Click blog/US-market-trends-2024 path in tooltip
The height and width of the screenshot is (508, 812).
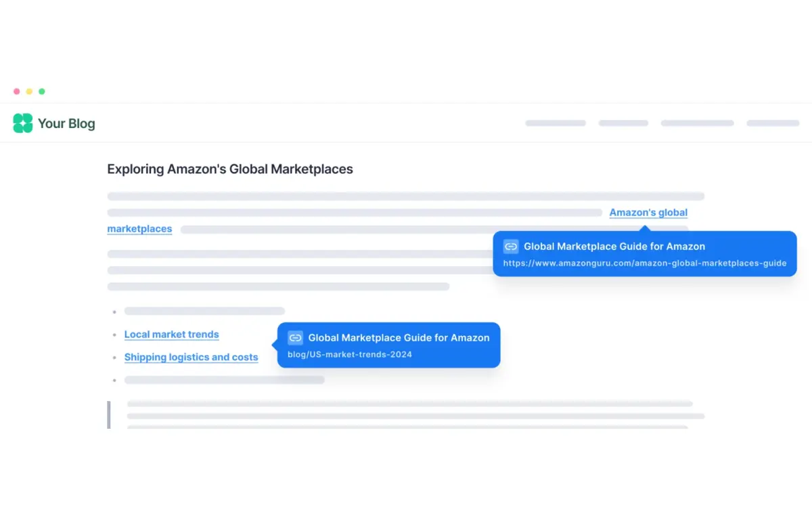(350, 354)
